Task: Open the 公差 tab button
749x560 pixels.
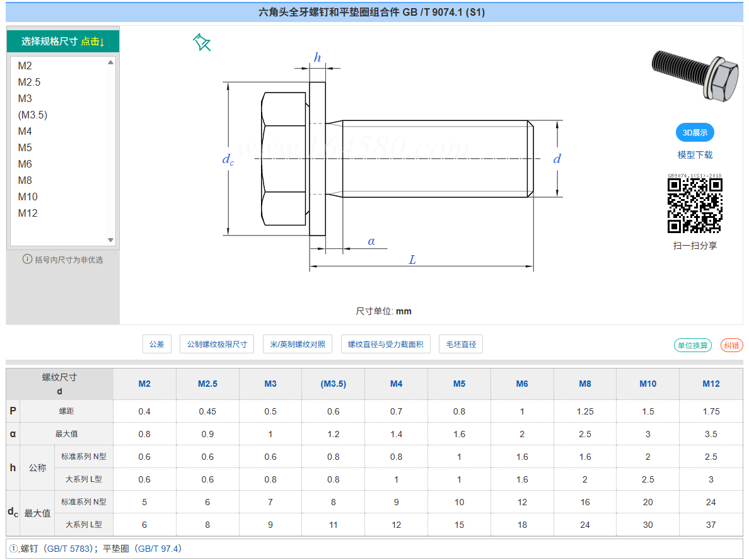Action: pyautogui.click(x=157, y=344)
